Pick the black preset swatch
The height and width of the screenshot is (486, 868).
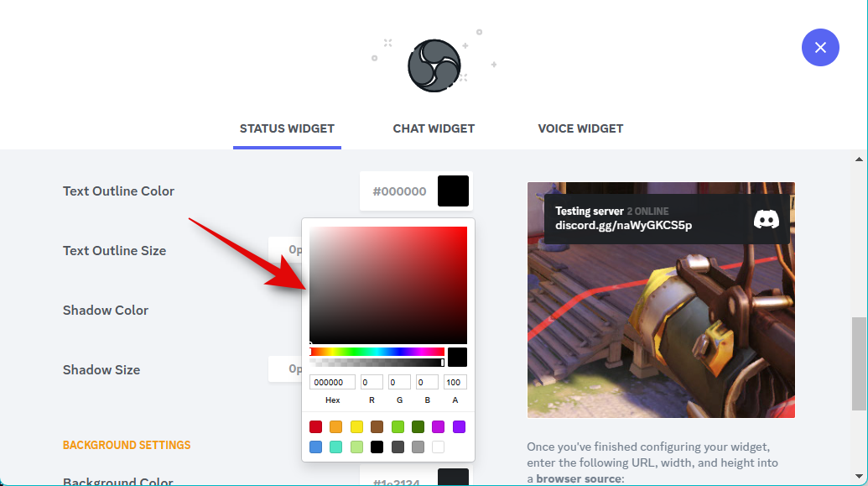click(x=377, y=447)
